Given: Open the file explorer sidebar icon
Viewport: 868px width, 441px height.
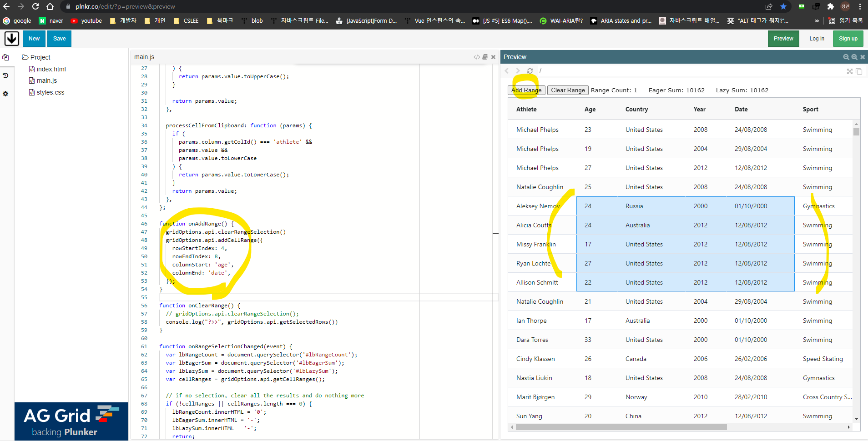Looking at the screenshot, I should [x=5, y=57].
